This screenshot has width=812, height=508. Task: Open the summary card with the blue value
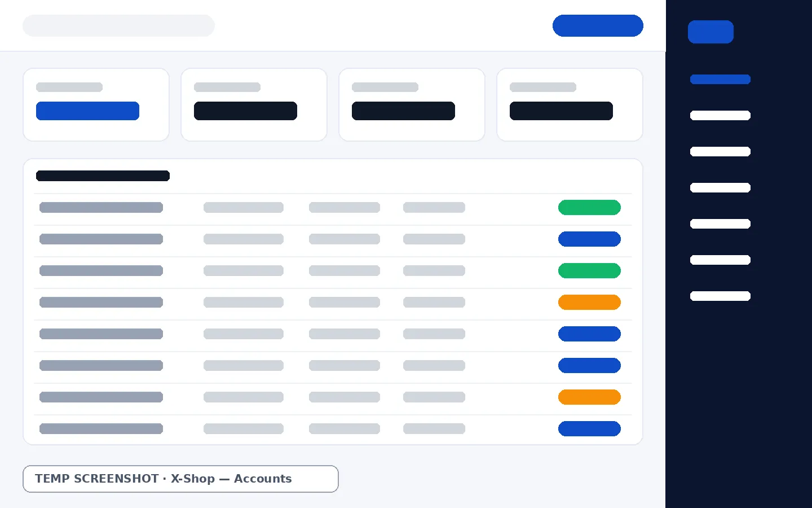coord(96,105)
